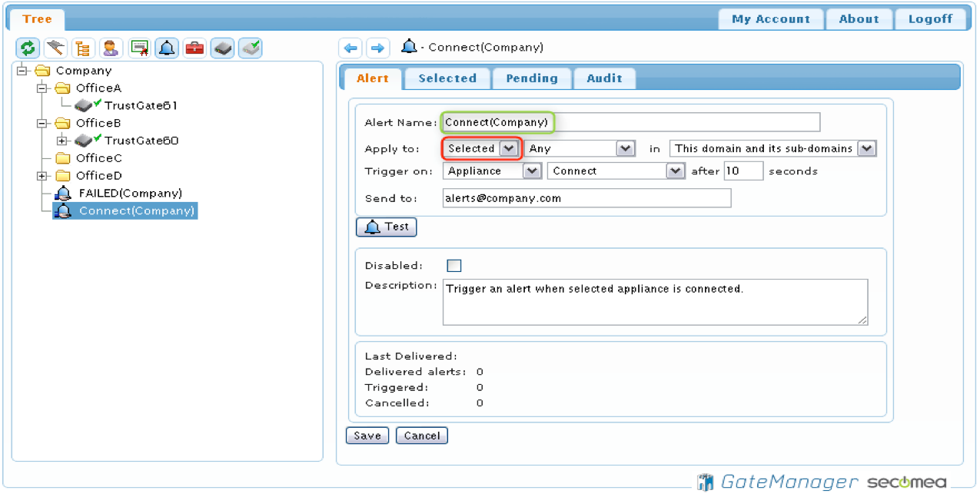Image resolution: width=980 pixels, height=497 pixels.
Task: Switch to the Audit tab
Action: (605, 78)
